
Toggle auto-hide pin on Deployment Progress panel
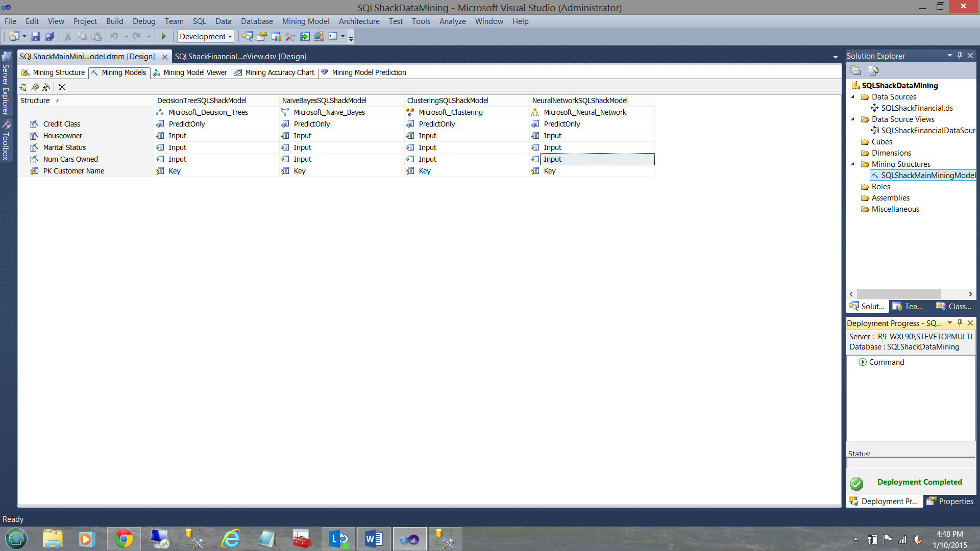(x=960, y=323)
